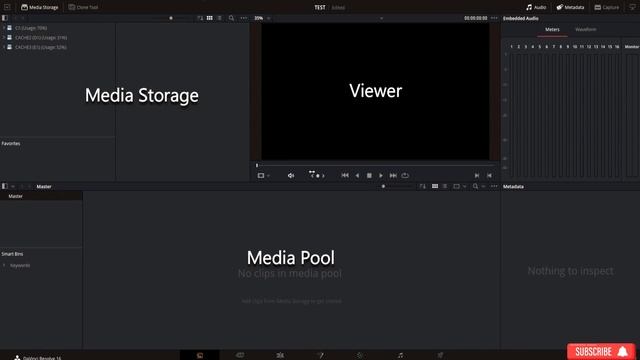
Task: Toggle Media Storage sidebar visibility icon
Action: (x=5, y=18)
